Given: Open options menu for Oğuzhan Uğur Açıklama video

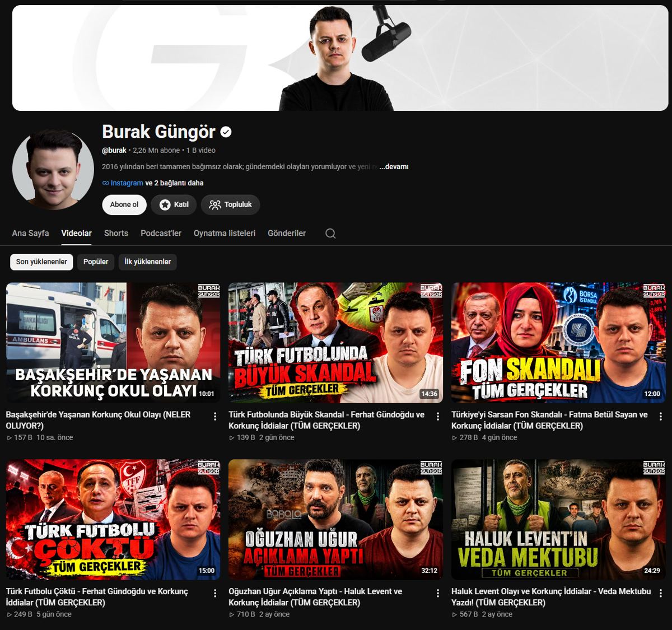Looking at the screenshot, I should click(x=438, y=593).
